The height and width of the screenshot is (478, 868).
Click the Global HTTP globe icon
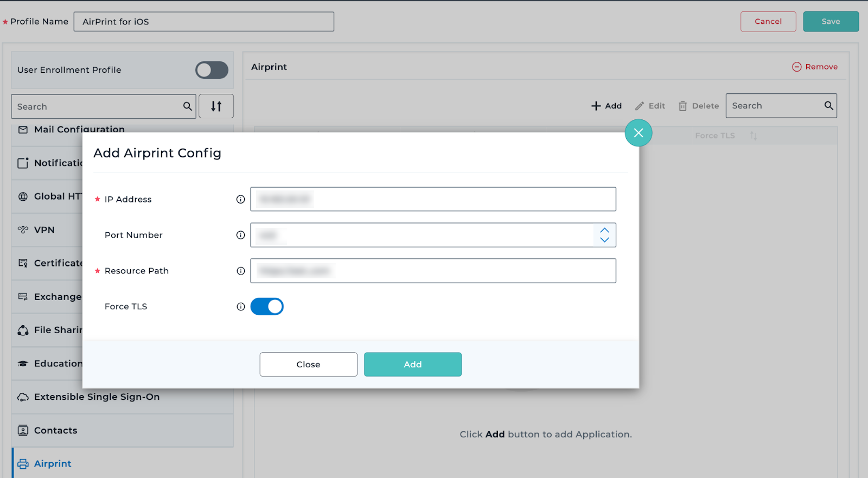coord(23,196)
